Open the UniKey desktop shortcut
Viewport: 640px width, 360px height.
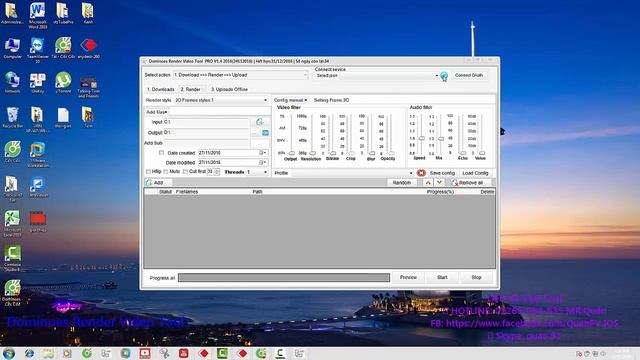pos(38,82)
